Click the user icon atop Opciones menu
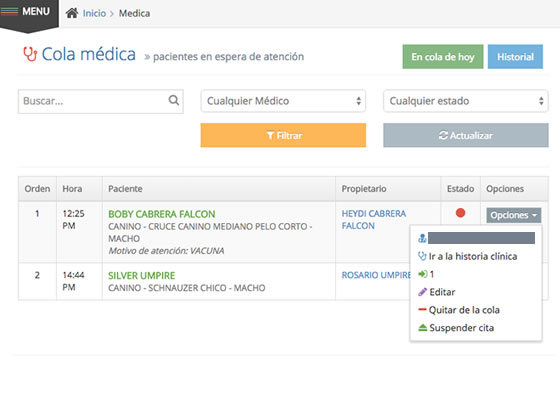 (422, 238)
